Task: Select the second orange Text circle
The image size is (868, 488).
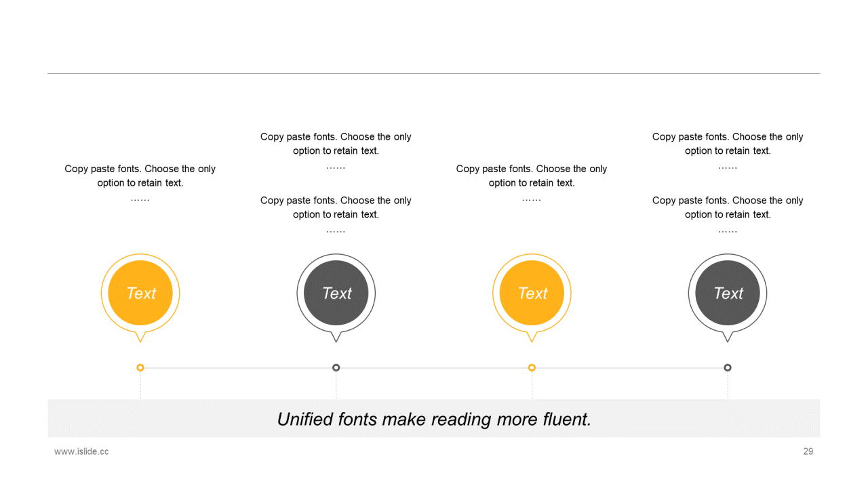Action: pyautogui.click(x=532, y=293)
